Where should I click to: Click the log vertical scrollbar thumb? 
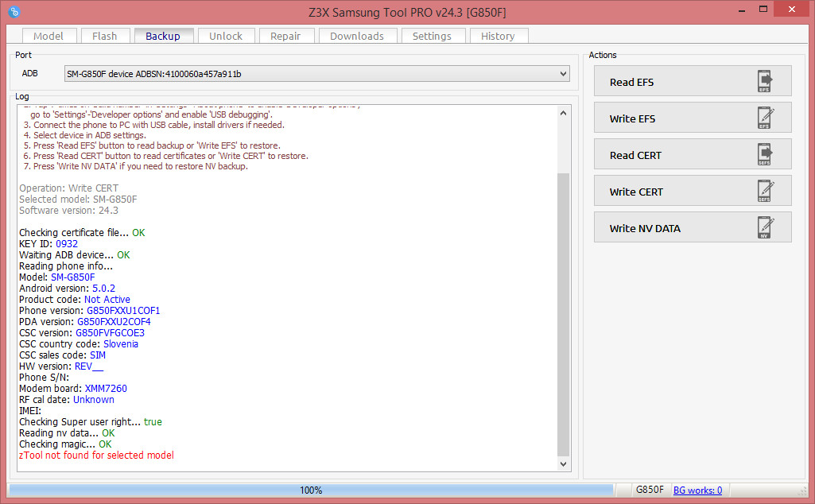pos(564,314)
